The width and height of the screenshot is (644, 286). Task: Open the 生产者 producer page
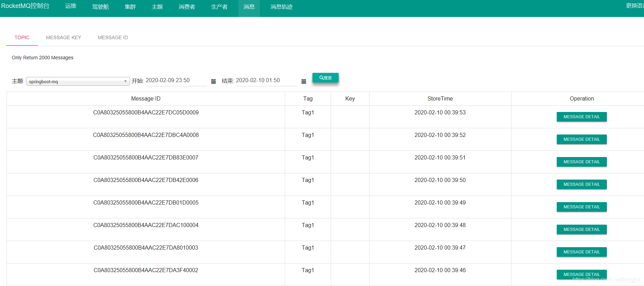[219, 7]
